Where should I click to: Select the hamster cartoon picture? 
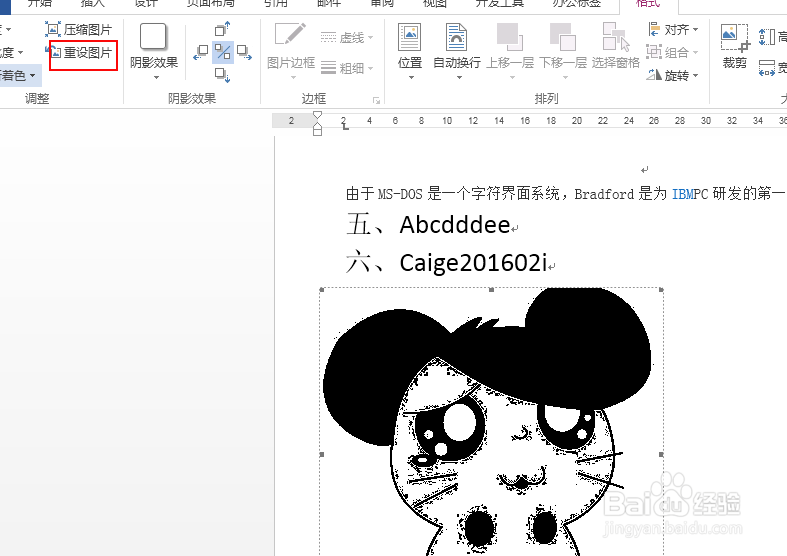[491, 422]
